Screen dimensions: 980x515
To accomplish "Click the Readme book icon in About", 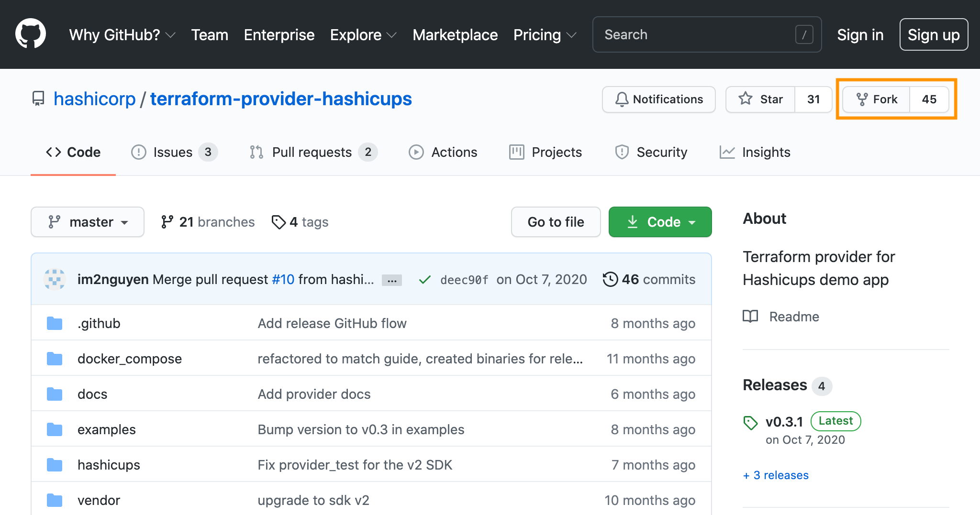I will (750, 316).
